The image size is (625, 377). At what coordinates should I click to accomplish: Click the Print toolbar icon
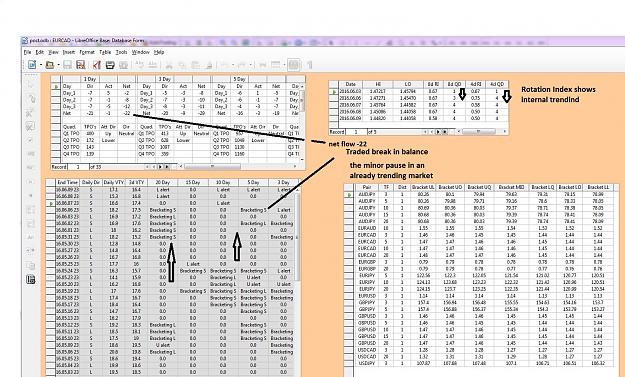pos(110,65)
